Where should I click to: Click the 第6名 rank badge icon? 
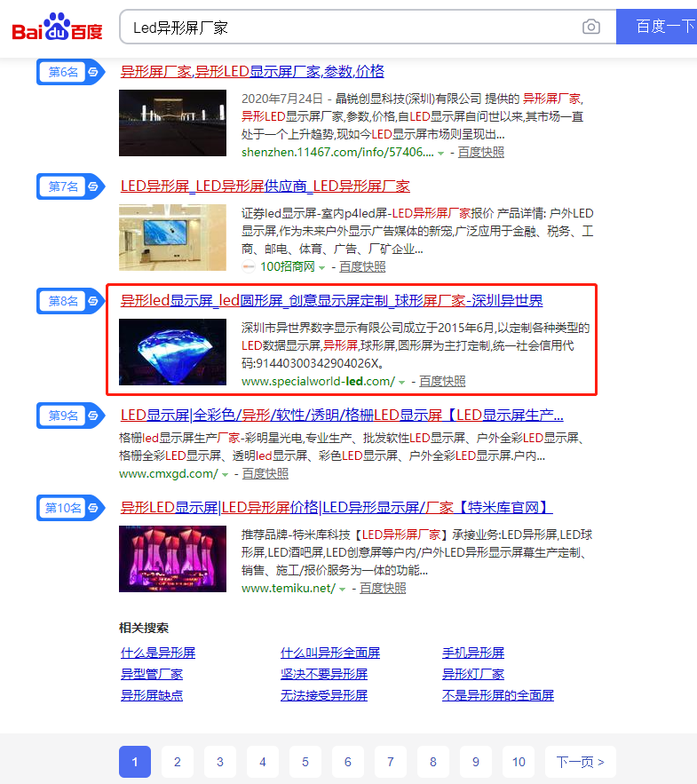[x=70, y=72]
